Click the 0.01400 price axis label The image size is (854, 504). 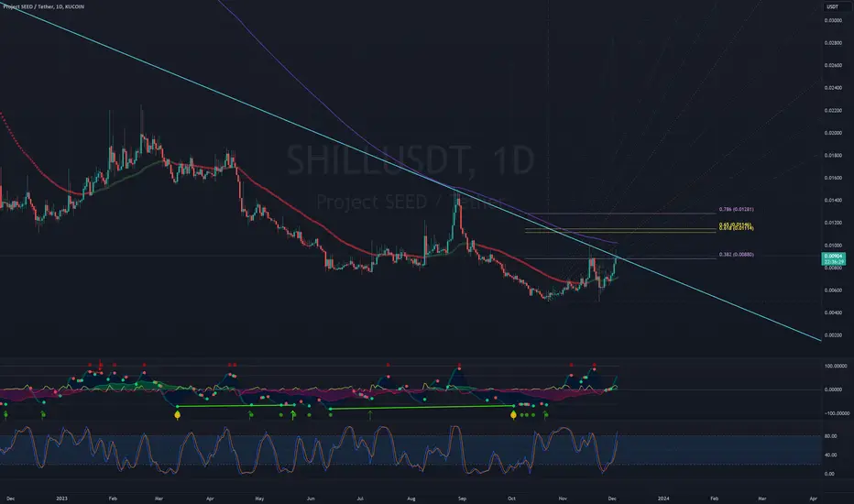point(833,201)
